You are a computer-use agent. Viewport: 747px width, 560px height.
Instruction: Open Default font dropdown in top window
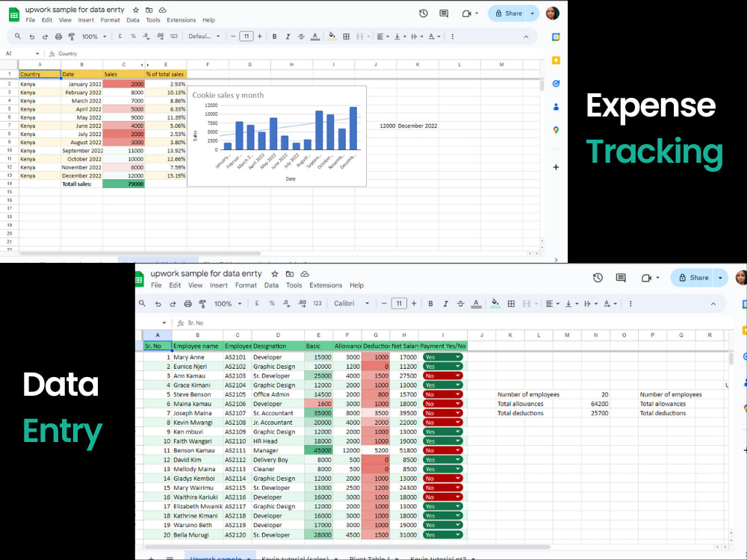click(205, 36)
